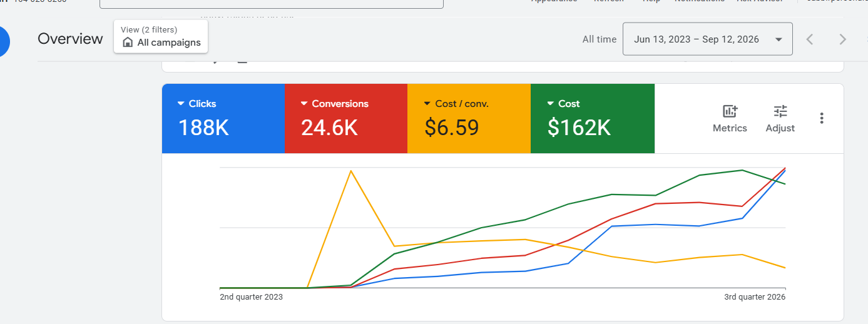Open the three-dot more options menu

tap(822, 118)
